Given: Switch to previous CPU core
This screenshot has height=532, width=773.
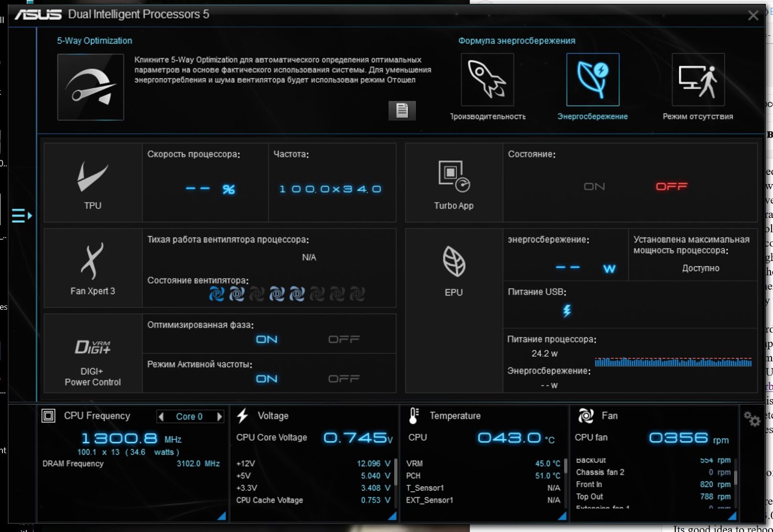Looking at the screenshot, I should [x=161, y=417].
